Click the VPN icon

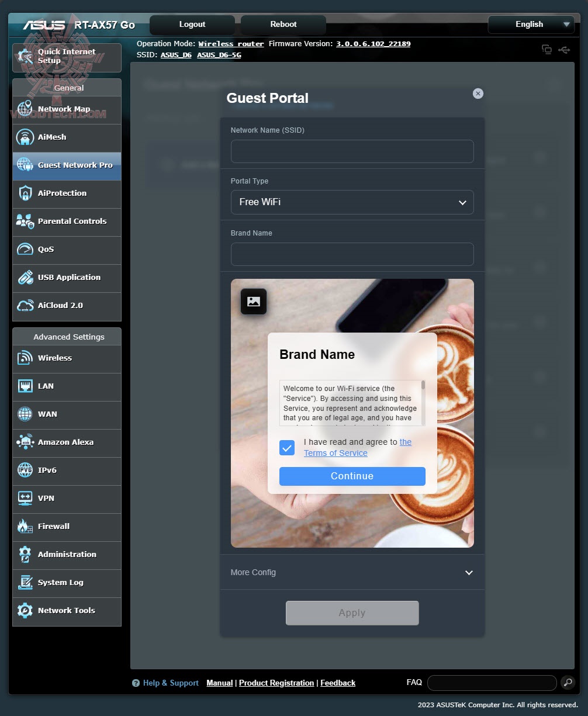point(25,498)
